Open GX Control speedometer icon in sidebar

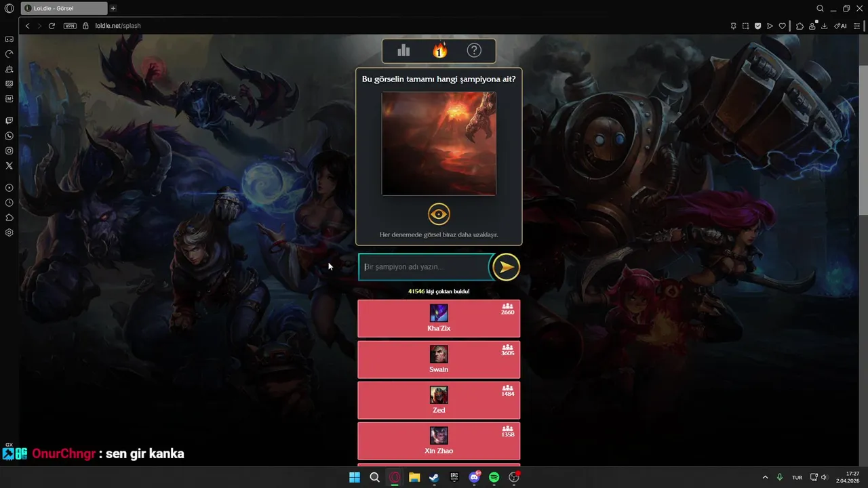point(9,54)
